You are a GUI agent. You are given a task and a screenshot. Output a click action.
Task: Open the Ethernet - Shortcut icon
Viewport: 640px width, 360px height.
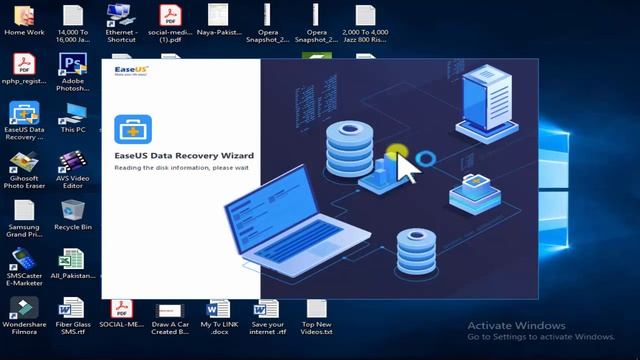[121, 23]
